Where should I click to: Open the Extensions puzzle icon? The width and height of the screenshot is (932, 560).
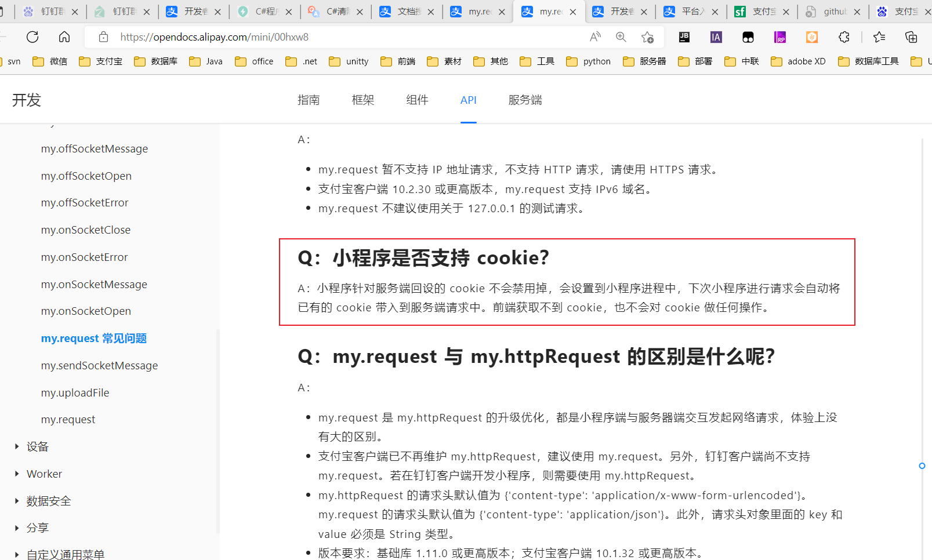(844, 37)
